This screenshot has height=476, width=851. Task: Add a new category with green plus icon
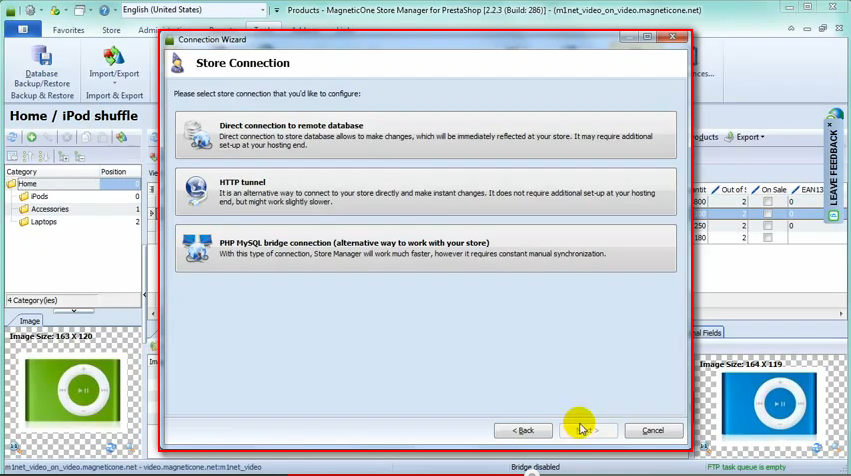click(31, 137)
